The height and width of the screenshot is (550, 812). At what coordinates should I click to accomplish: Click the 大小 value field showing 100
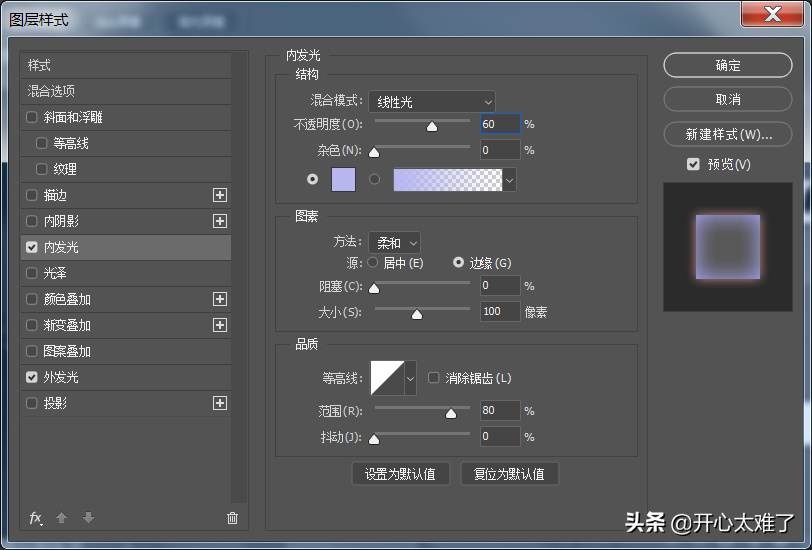click(x=500, y=311)
